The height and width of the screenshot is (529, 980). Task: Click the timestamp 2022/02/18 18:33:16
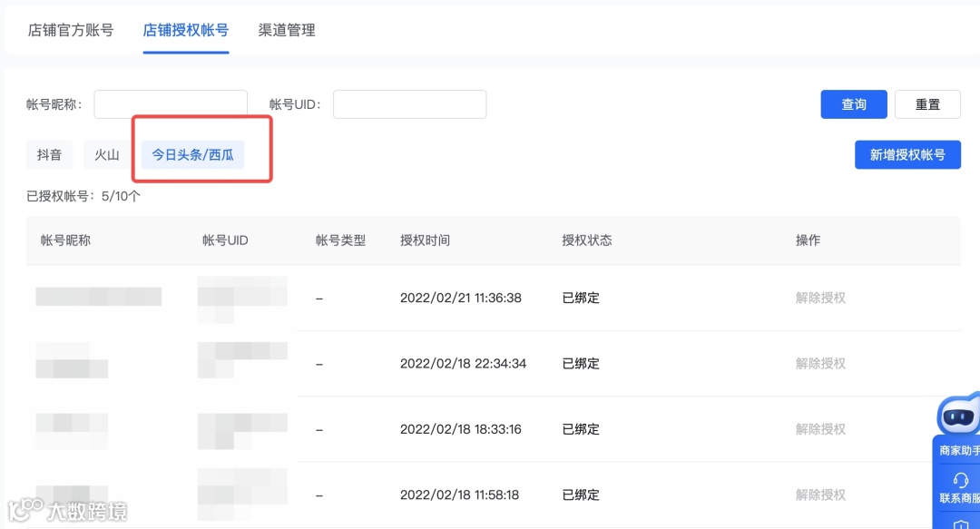(x=461, y=429)
